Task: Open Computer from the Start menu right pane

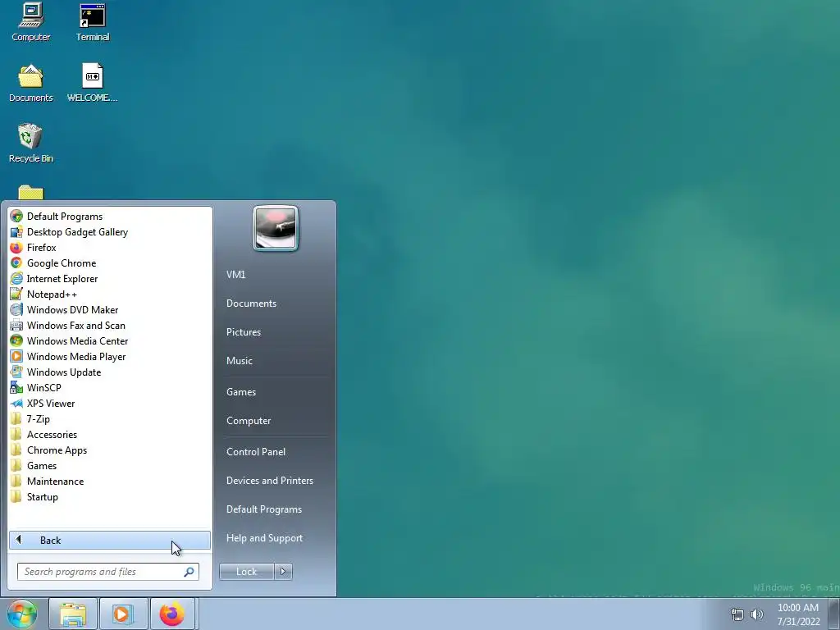Action: click(x=249, y=421)
